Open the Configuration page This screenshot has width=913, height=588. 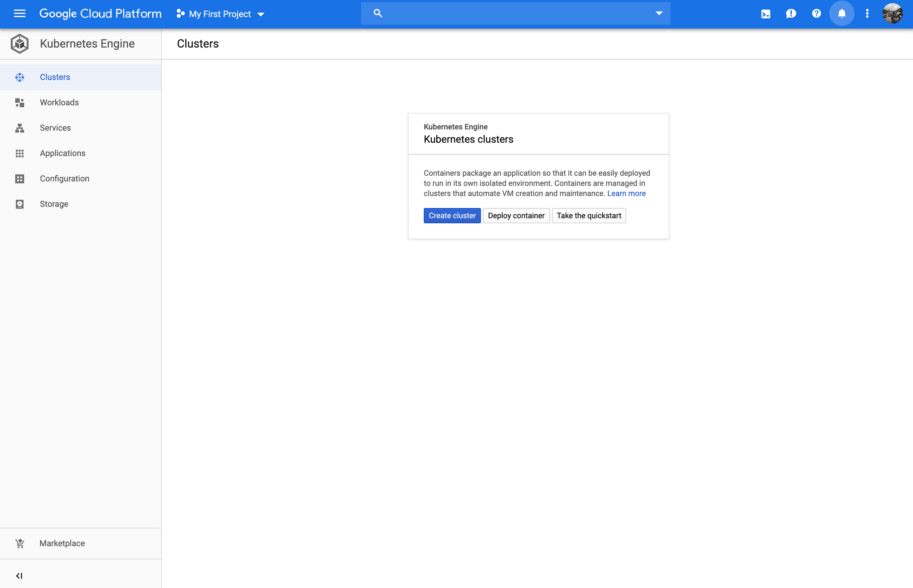[81, 179]
